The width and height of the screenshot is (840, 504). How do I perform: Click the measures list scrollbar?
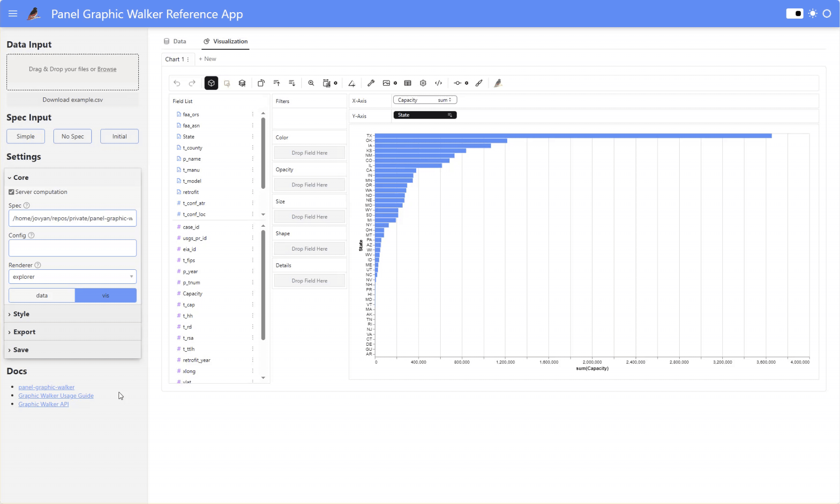click(x=263, y=285)
